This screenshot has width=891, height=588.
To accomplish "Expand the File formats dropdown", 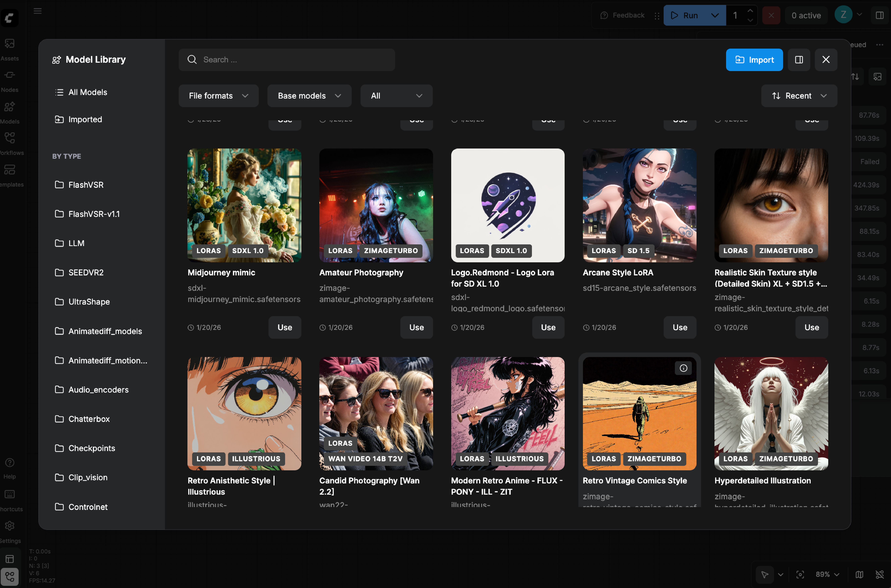I will click(x=218, y=96).
